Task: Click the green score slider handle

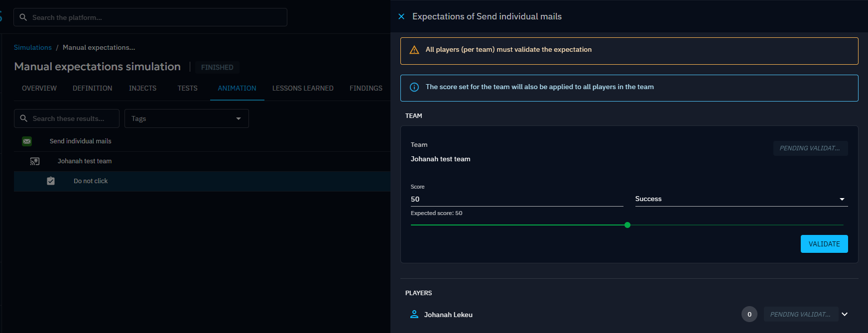Action: (627, 225)
